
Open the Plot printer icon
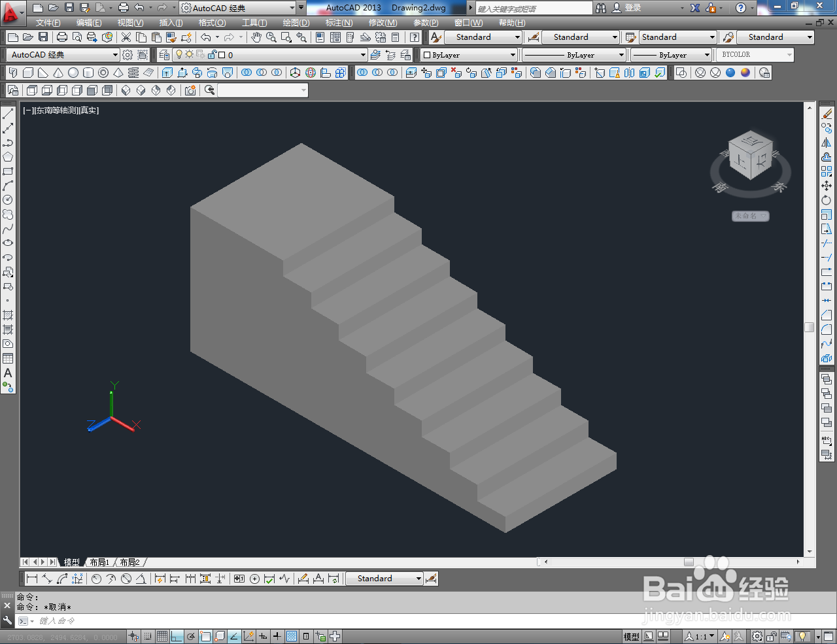point(62,37)
